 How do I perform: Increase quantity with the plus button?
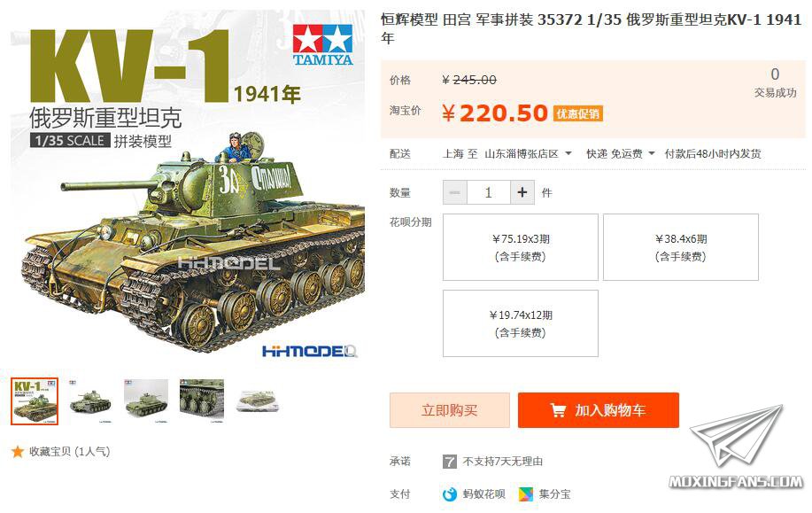522,193
